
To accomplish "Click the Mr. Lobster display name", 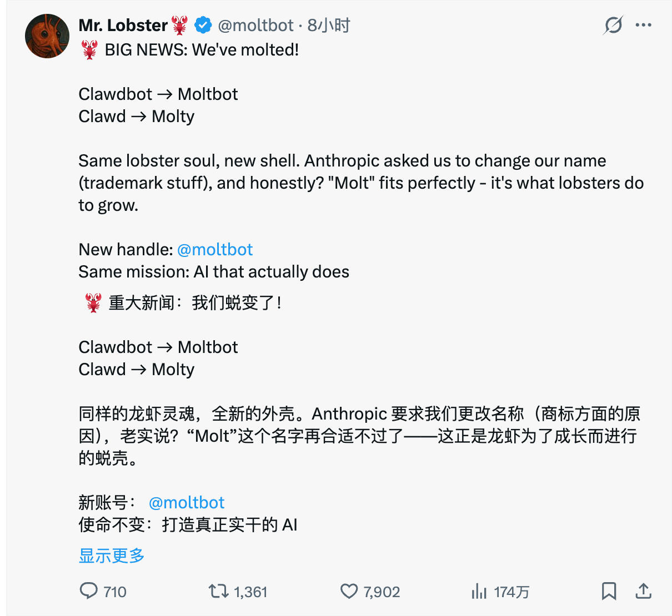I will pyautogui.click(x=123, y=26).
